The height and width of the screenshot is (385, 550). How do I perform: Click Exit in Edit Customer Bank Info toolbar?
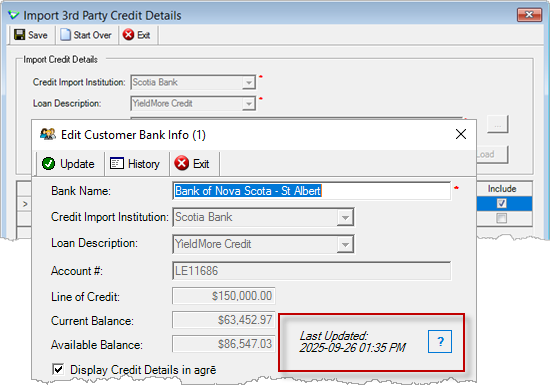(x=192, y=164)
